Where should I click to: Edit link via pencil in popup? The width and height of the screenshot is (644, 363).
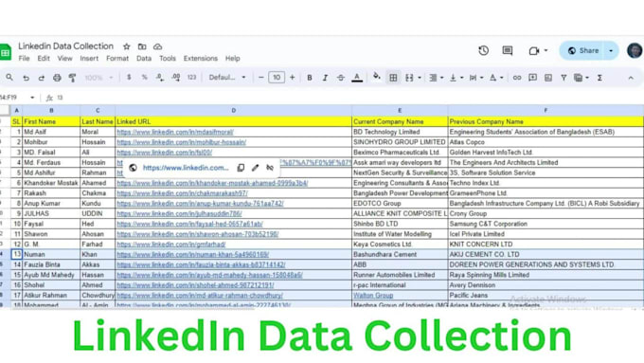(x=255, y=168)
